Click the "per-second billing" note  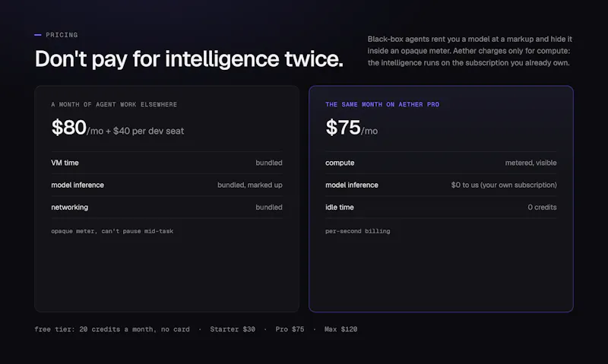358,231
